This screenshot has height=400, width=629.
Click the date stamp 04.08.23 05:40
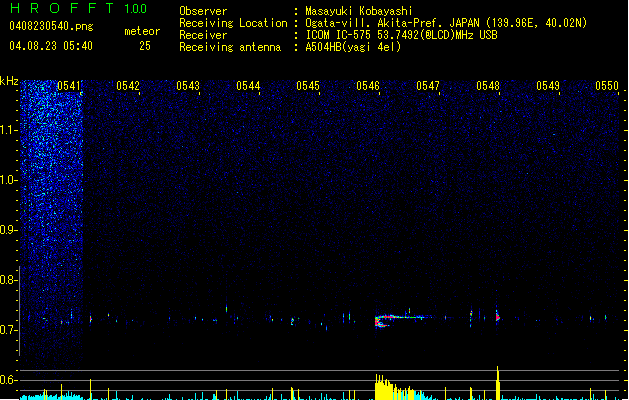51,46
